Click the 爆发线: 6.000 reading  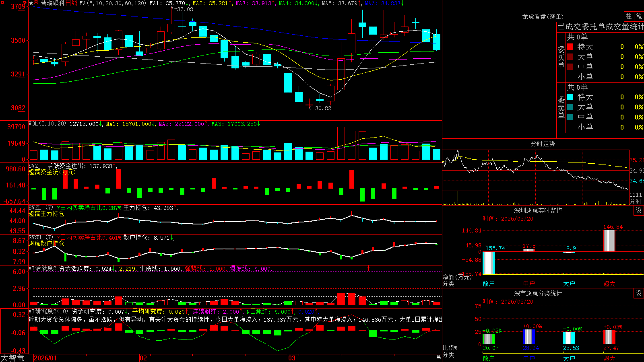coord(250,268)
